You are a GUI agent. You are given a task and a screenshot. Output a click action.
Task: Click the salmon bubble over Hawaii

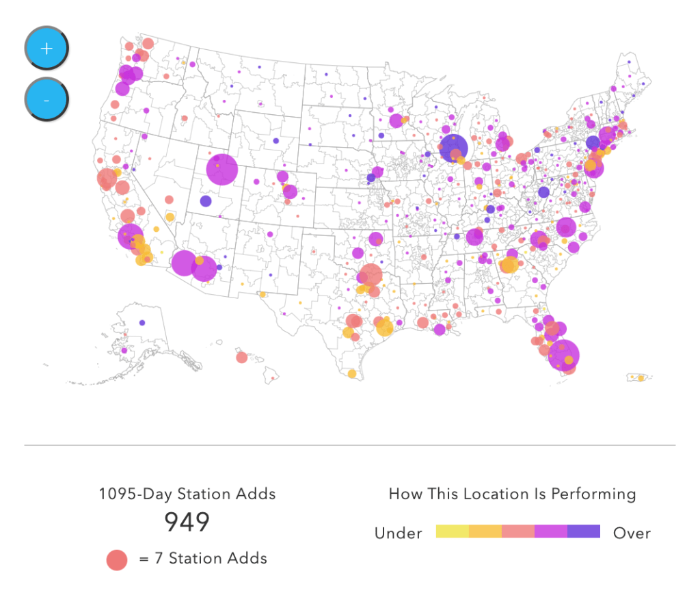pyautogui.click(x=241, y=357)
